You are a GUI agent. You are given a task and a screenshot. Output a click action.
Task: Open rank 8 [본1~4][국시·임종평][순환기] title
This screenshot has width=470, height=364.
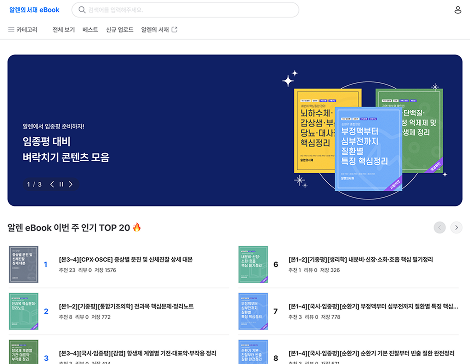click(x=371, y=353)
